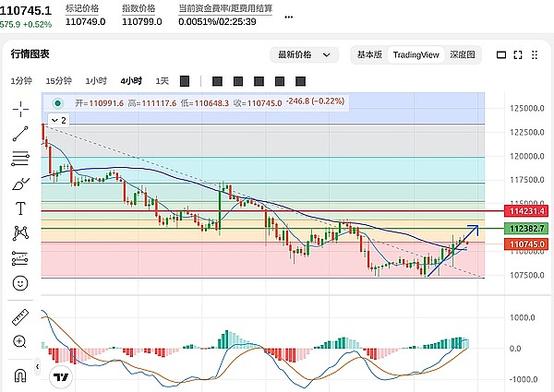
Task: Open the 最新价格 price type dropdown
Action: (x=300, y=54)
